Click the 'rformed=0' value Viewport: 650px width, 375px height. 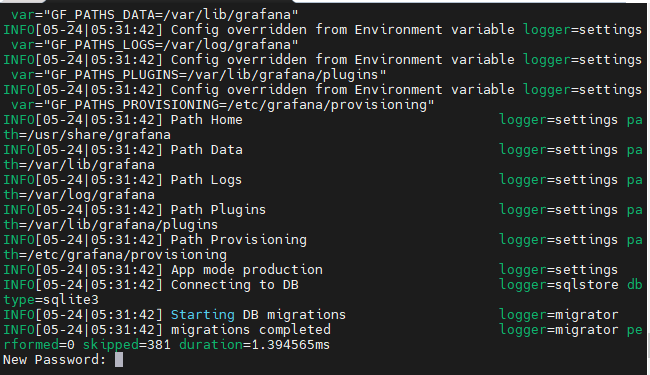pyautogui.click(x=39, y=345)
